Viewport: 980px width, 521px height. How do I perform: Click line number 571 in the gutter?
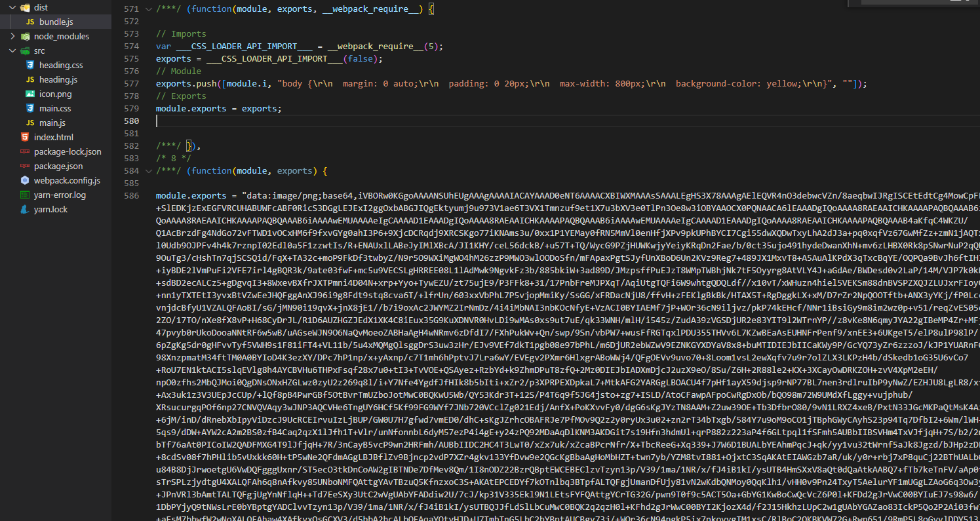click(x=131, y=9)
